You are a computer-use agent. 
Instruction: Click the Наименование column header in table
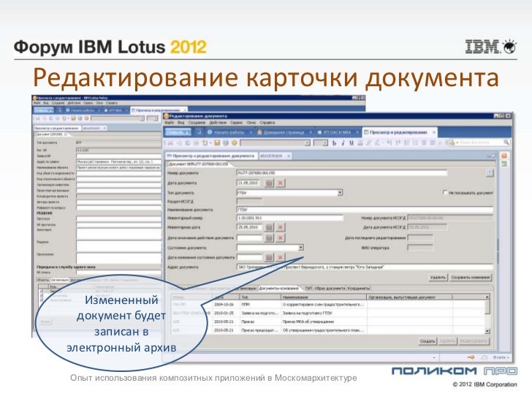(324, 297)
